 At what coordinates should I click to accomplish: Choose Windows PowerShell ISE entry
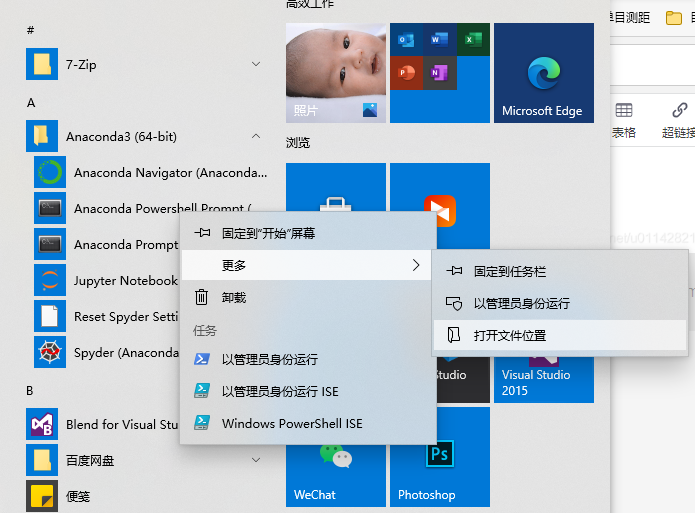tap(308, 423)
